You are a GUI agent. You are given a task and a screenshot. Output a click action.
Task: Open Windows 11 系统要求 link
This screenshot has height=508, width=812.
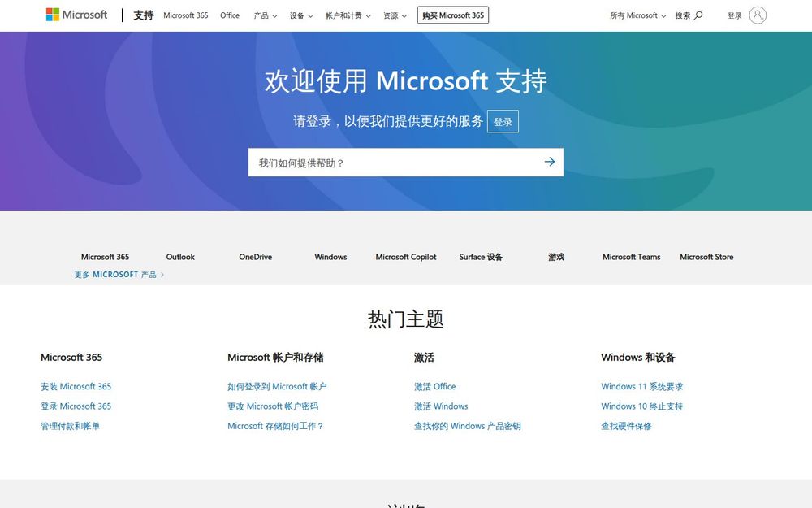click(x=641, y=386)
